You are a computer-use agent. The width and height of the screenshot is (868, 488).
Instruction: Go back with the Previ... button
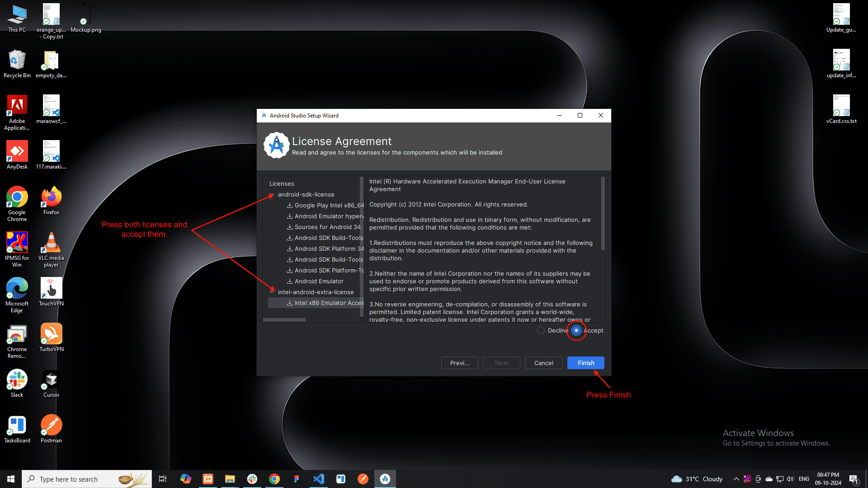(459, 363)
